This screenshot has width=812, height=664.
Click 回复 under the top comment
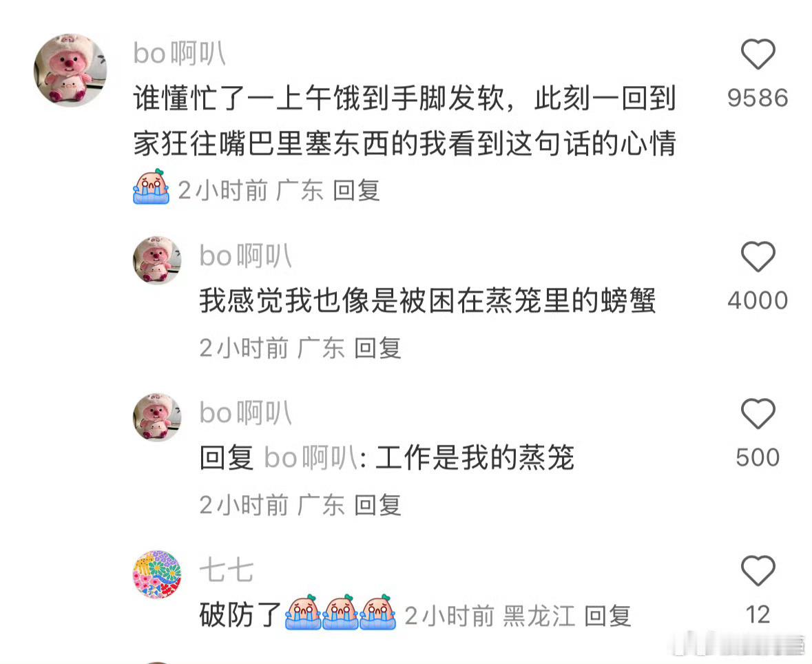click(x=356, y=190)
